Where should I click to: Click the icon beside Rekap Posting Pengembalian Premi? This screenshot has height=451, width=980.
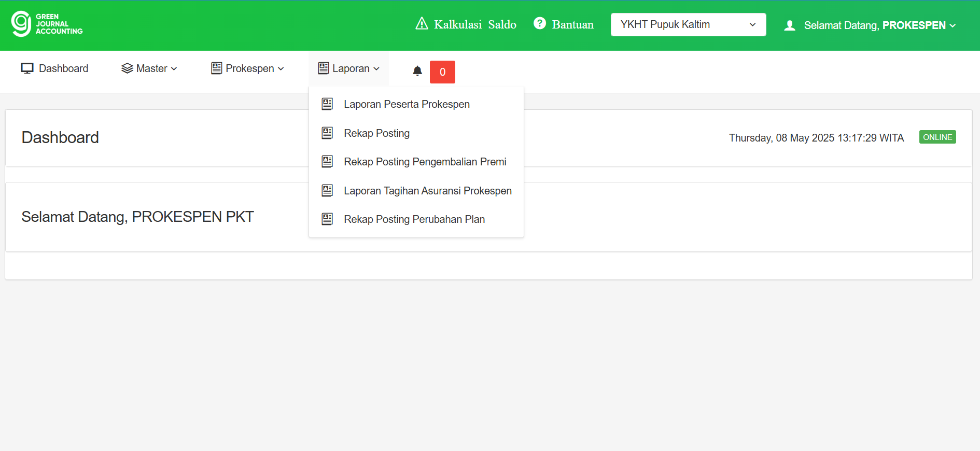(327, 161)
